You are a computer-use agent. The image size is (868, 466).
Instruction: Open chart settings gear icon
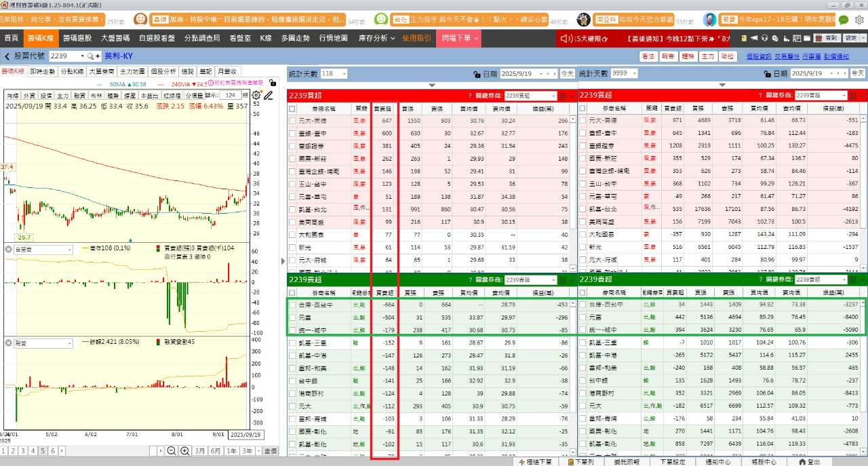pyautogui.click(x=256, y=96)
